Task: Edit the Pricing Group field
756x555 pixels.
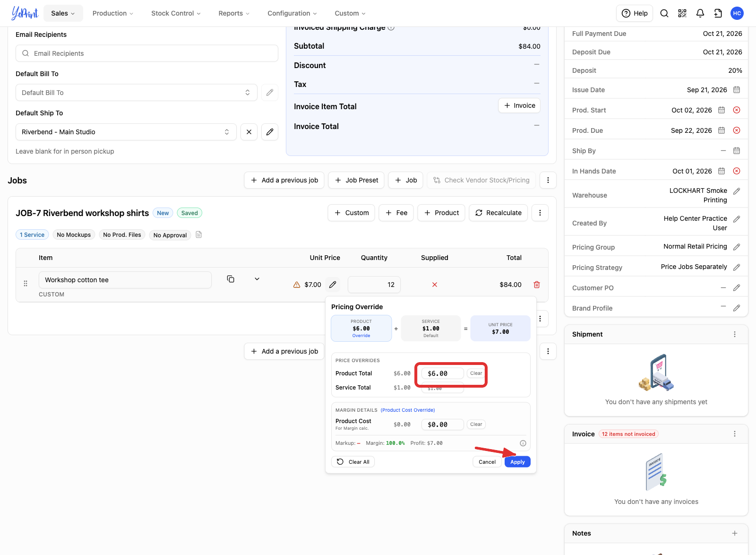Action: coord(737,247)
